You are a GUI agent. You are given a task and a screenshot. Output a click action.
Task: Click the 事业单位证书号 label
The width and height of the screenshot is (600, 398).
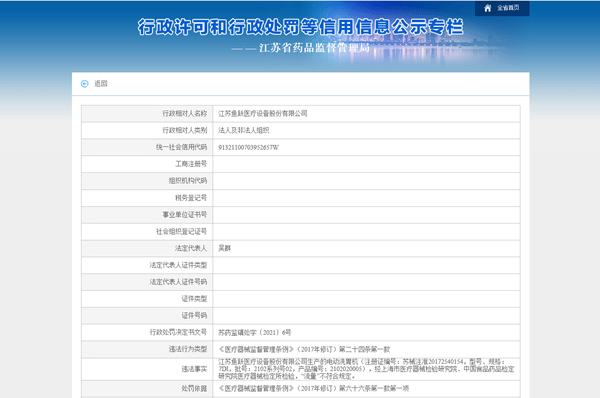pos(185,215)
